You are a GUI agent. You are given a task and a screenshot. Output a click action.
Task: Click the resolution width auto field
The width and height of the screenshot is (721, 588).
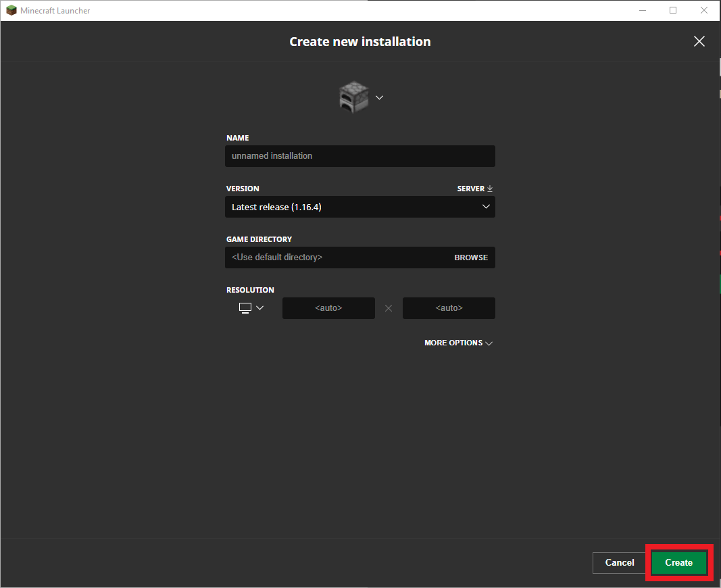click(328, 308)
